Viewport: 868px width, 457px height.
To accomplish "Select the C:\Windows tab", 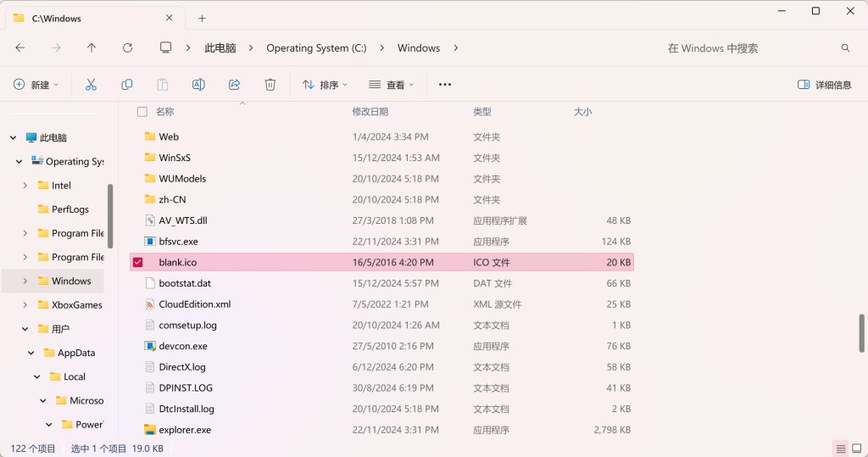I will [93, 18].
